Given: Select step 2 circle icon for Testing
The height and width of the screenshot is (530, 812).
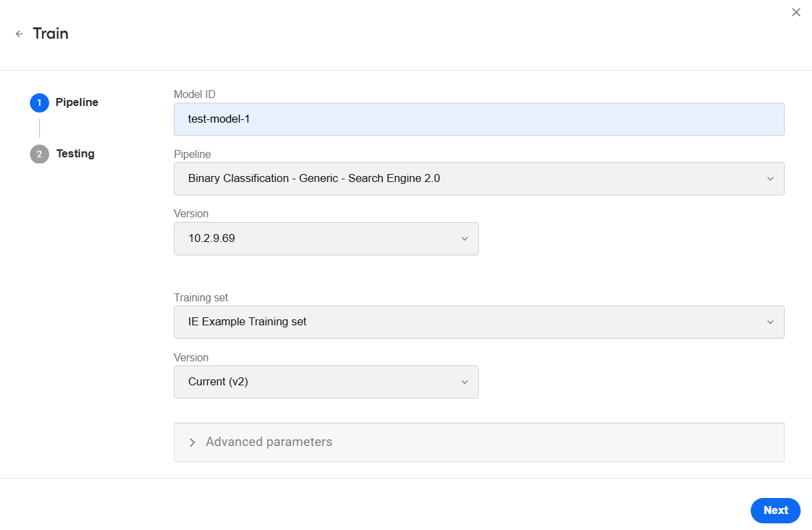Looking at the screenshot, I should [39, 154].
